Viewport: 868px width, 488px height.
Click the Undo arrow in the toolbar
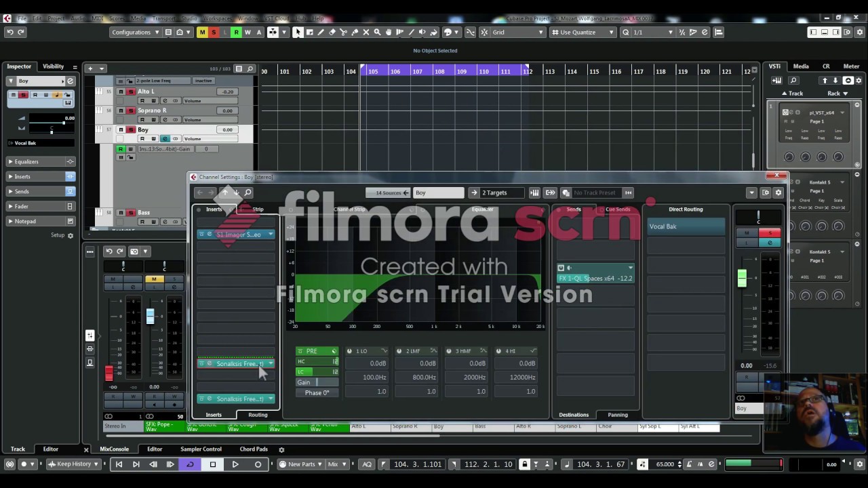tap(9, 32)
